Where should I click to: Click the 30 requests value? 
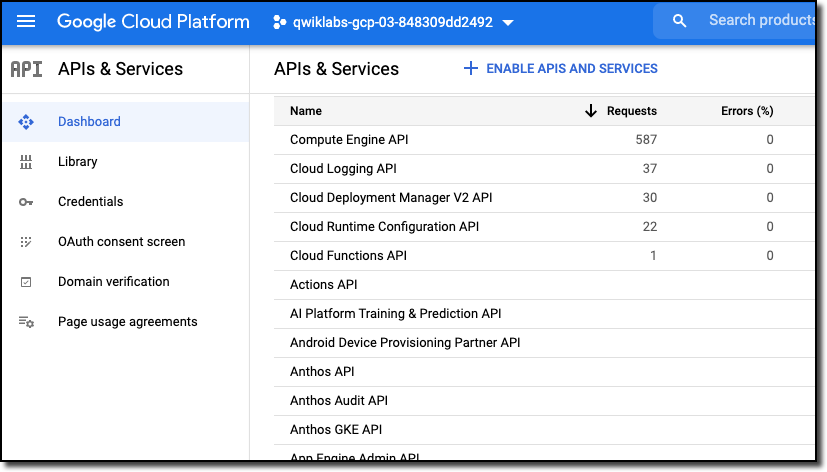coord(650,198)
